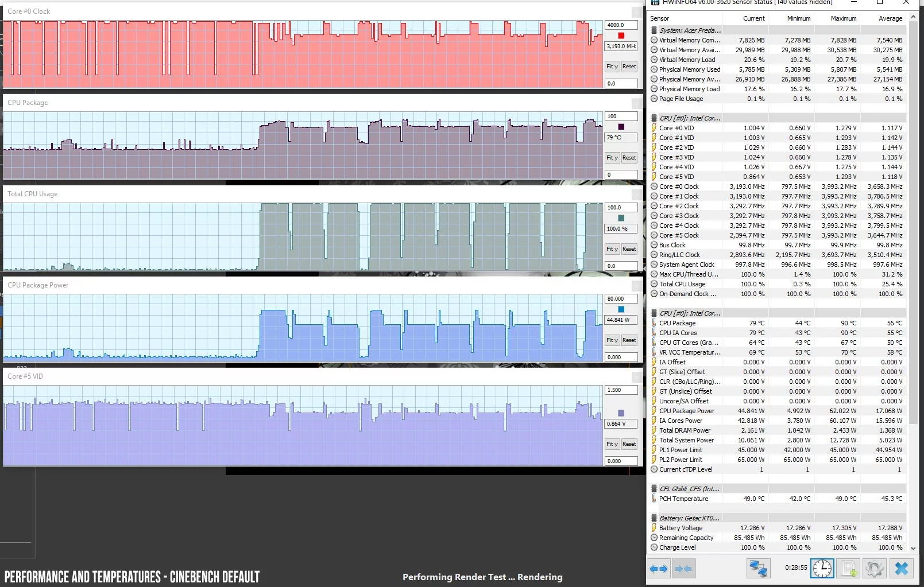Click the Average column header
This screenshot has height=587, width=924.
click(883, 18)
